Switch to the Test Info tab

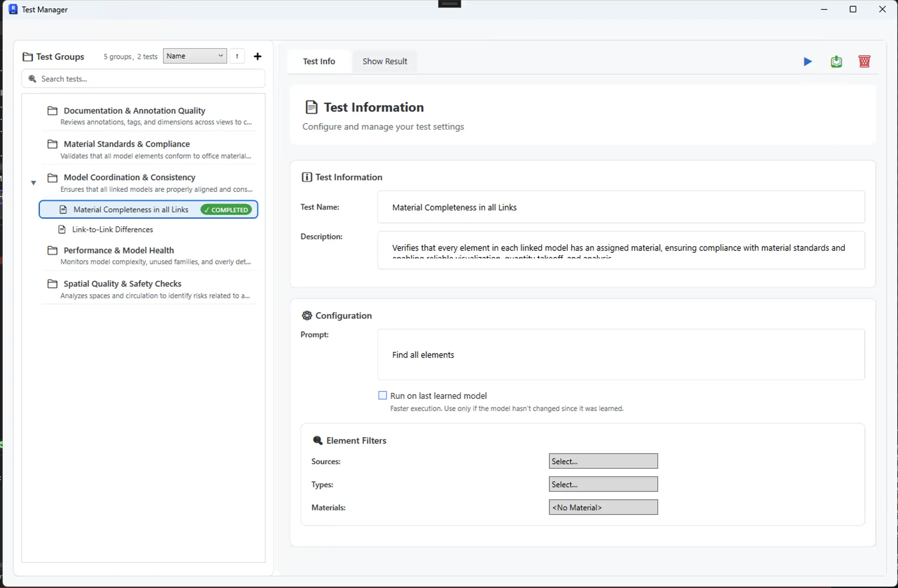319,61
